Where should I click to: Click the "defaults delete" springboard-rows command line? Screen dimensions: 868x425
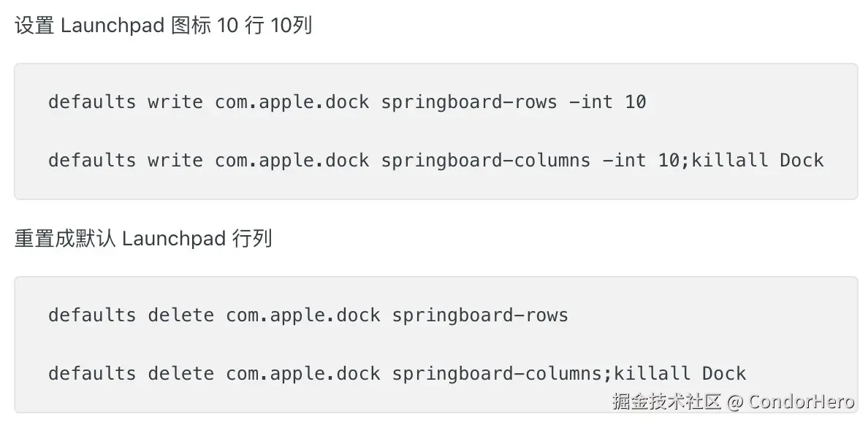[308, 315]
